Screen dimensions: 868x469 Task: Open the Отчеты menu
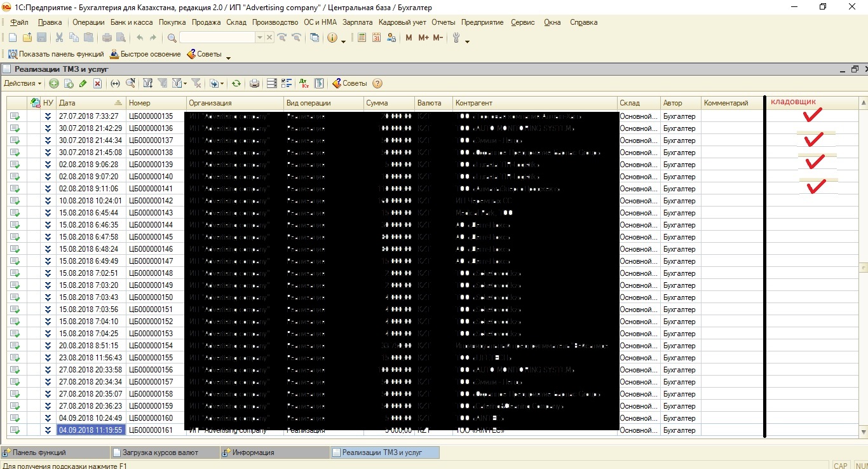point(443,22)
